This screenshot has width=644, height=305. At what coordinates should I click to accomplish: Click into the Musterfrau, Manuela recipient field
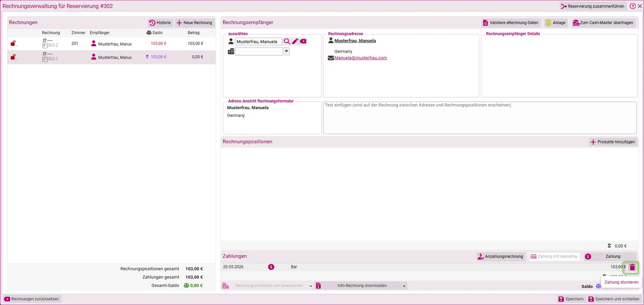coord(258,41)
